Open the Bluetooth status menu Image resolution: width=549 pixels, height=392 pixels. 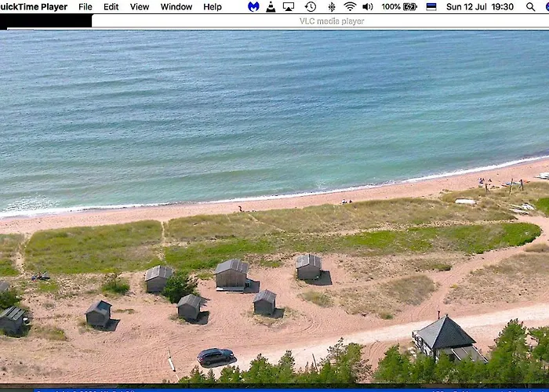(331, 7)
